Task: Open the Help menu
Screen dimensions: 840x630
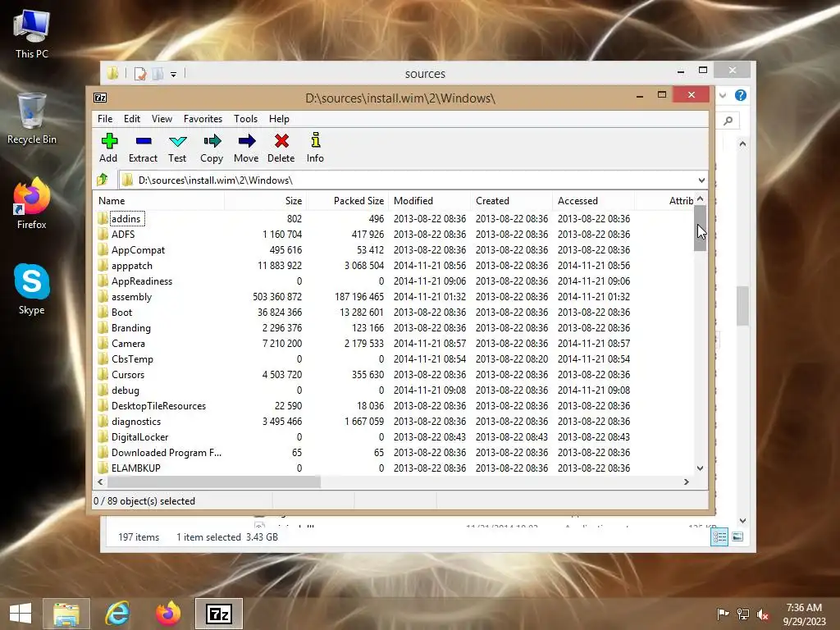Action: coord(279,119)
